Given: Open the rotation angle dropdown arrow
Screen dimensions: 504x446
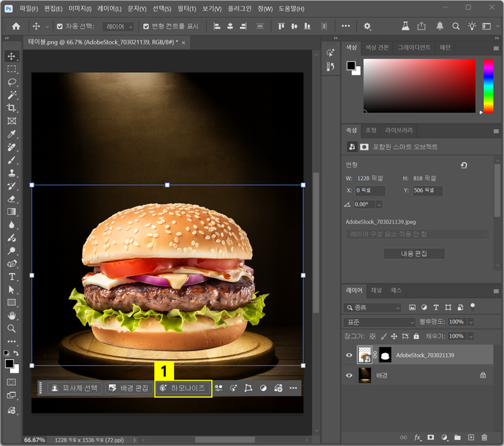Looking at the screenshot, I should click(x=379, y=205).
